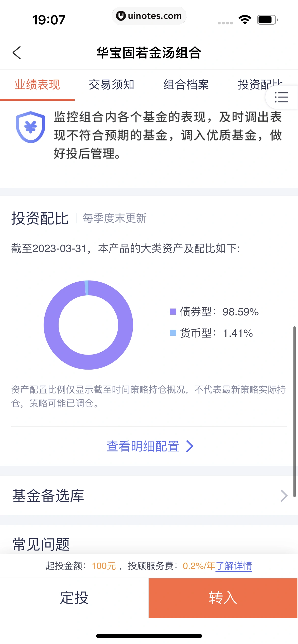Screen dimensions: 298x644
Task: Tap the blue 货币型 legend swatch
Action: [173, 333]
